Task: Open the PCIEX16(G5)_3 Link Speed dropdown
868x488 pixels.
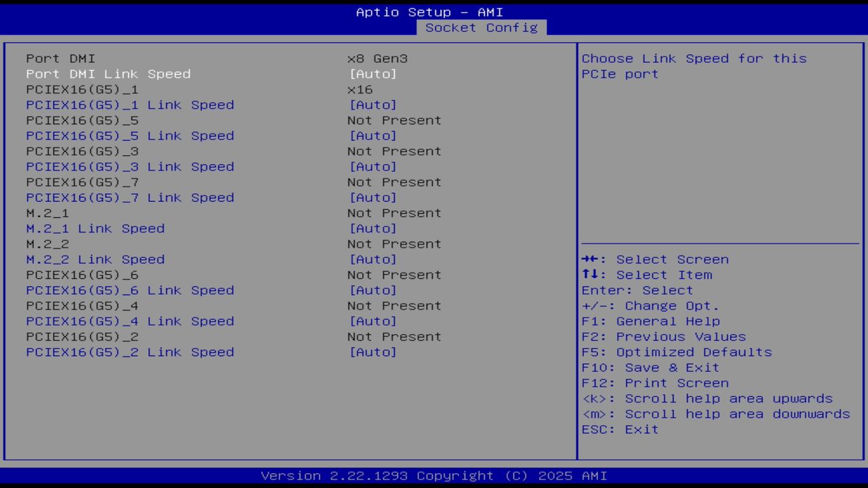Action: (x=130, y=166)
